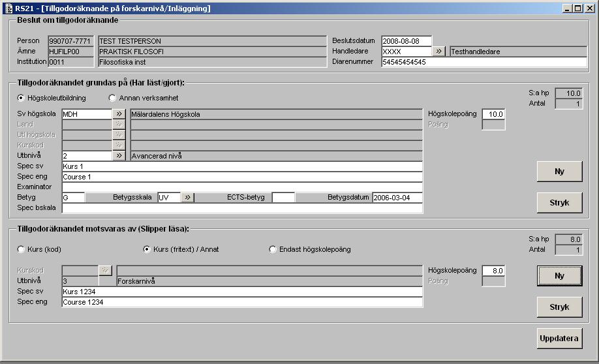599x364 pixels.
Task: Click Beslutsdatum field with 2008-08-08
Action: pos(407,41)
